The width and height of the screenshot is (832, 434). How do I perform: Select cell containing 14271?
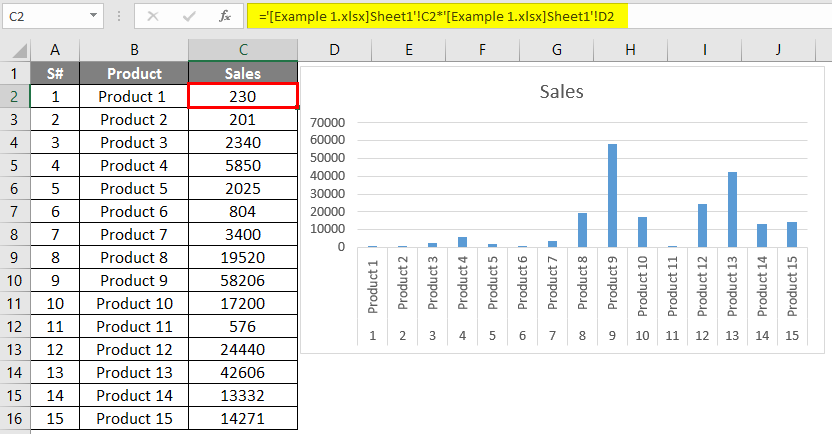243,418
